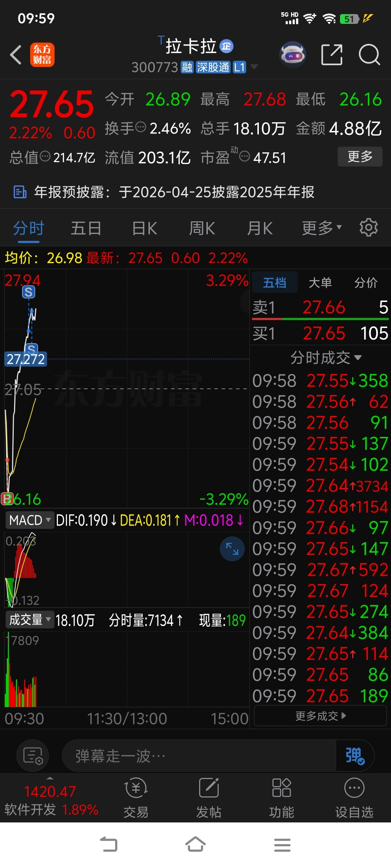391x868 pixels.
Task: Select the 五档 order book tab
Action: point(274,282)
